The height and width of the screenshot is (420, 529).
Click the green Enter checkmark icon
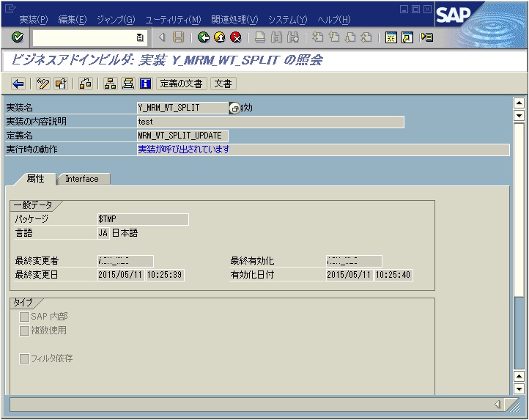(x=18, y=37)
